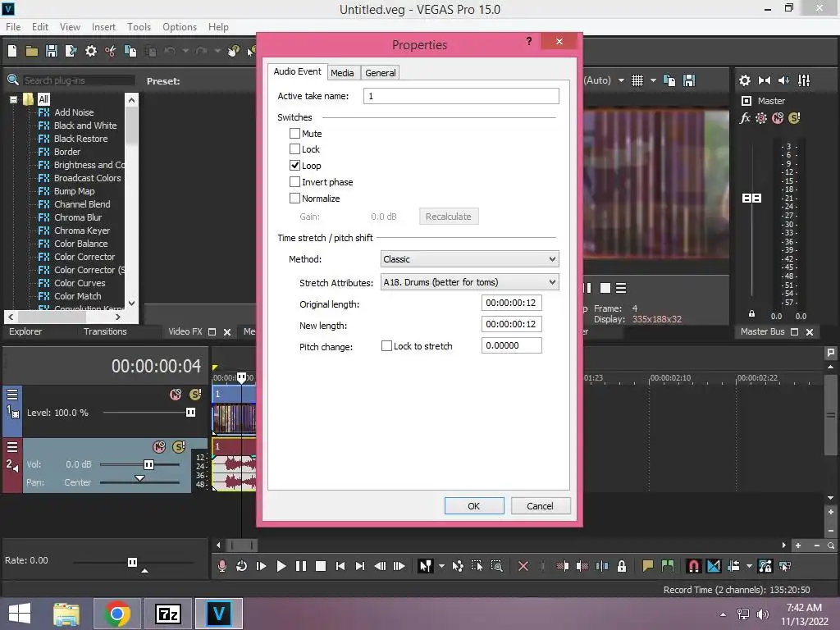Image resolution: width=840 pixels, height=630 pixels.
Task: Check the Lock to stretch checkbox
Action: click(386, 346)
